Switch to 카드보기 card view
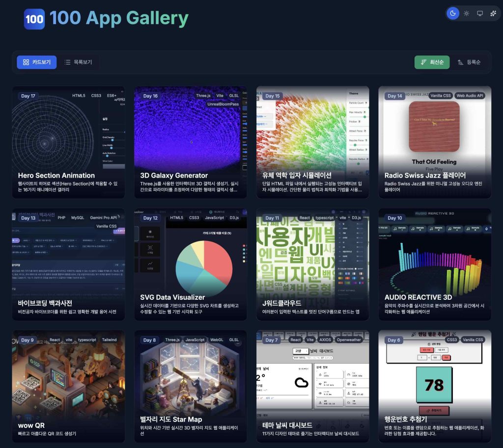Image resolution: width=503 pixels, height=448 pixels. (37, 62)
